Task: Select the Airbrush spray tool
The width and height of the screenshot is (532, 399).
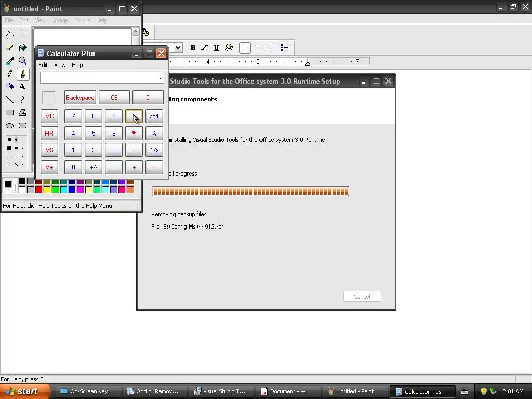Action: [9, 87]
